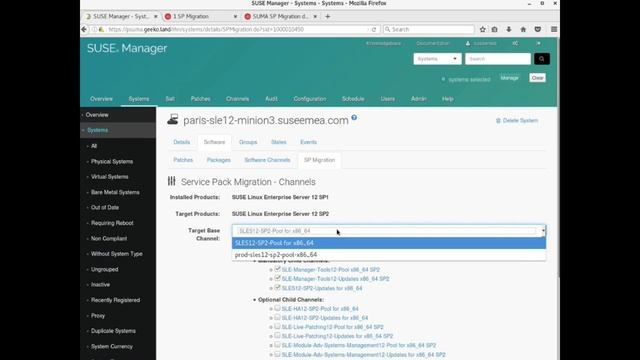
Task: Bookmark this page with the star icon
Action: click(482, 29)
